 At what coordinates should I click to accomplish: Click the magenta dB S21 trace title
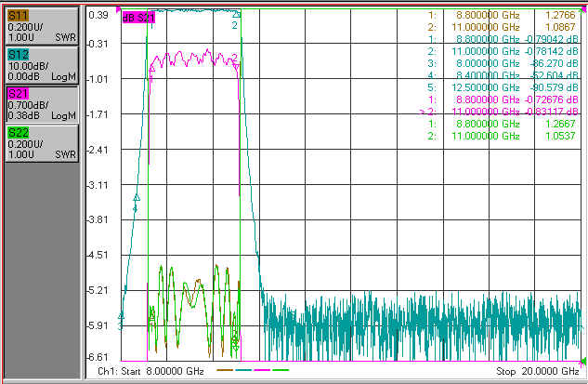pos(138,18)
